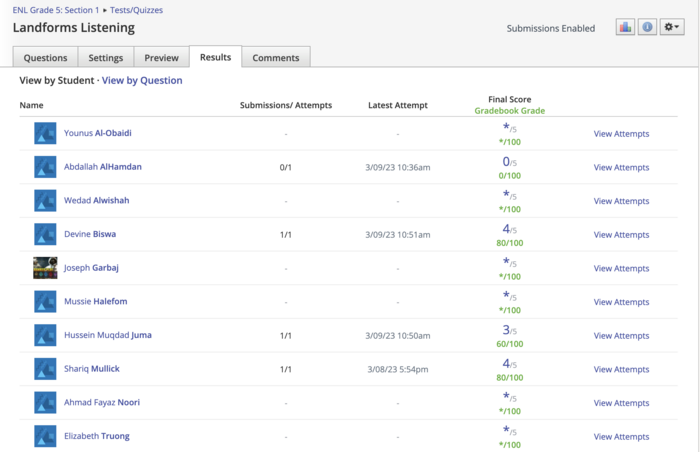The image size is (700, 452).
Task: Expand the gear settings dropdown
Action: (672, 28)
